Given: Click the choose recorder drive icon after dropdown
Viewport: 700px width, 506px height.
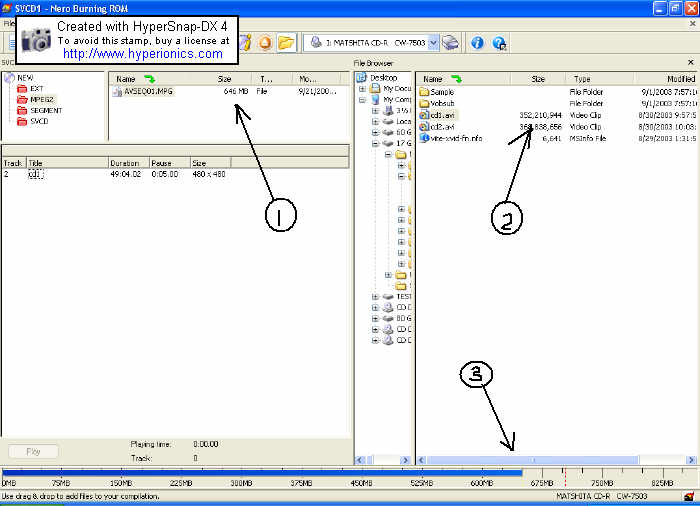Looking at the screenshot, I should (x=450, y=43).
